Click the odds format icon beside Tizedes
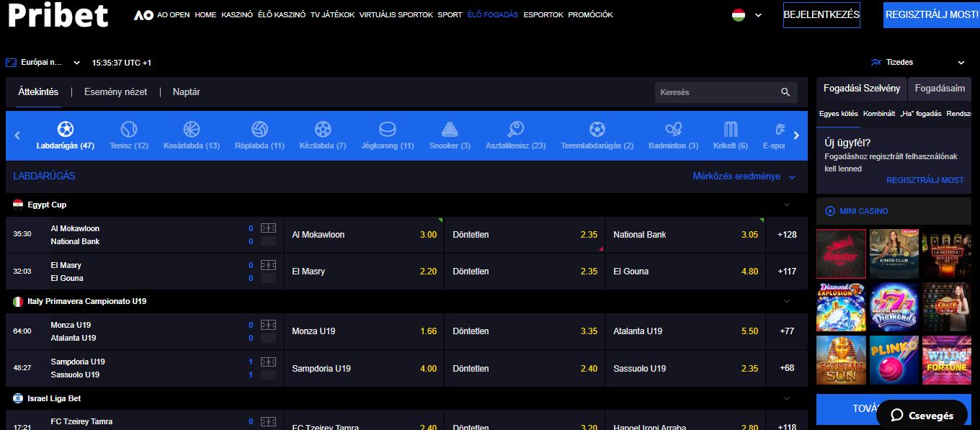Image resolution: width=980 pixels, height=430 pixels. [876, 62]
